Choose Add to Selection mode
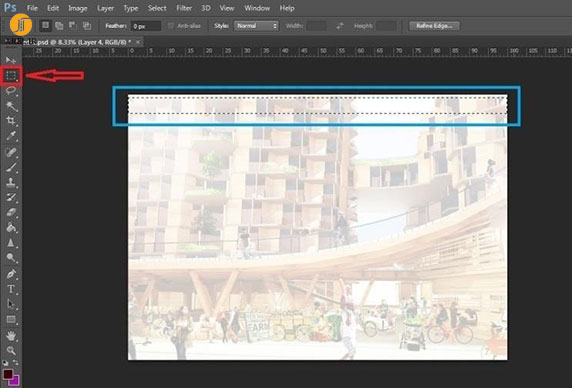 59,26
